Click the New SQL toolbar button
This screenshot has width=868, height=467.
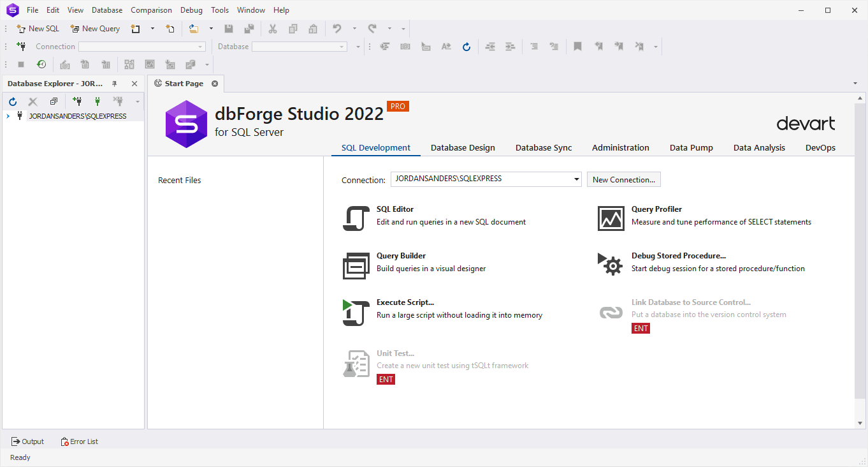click(38, 28)
